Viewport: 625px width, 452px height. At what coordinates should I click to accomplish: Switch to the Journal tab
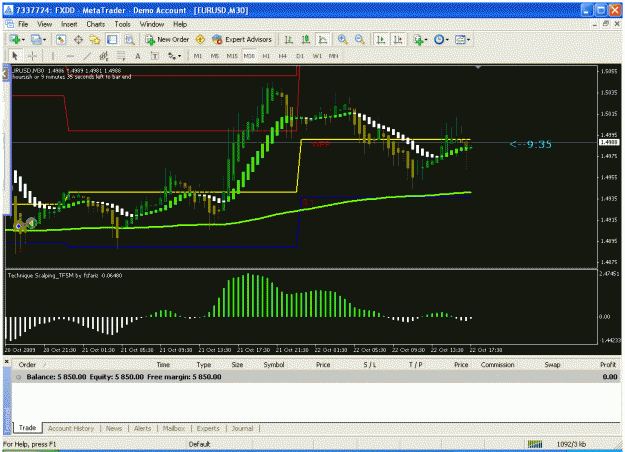[x=242, y=428]
